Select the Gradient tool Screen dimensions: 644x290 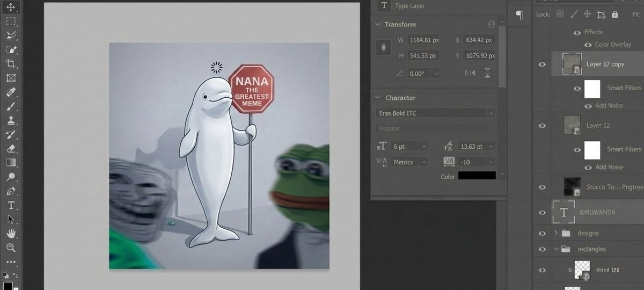[x=11, y=162]
